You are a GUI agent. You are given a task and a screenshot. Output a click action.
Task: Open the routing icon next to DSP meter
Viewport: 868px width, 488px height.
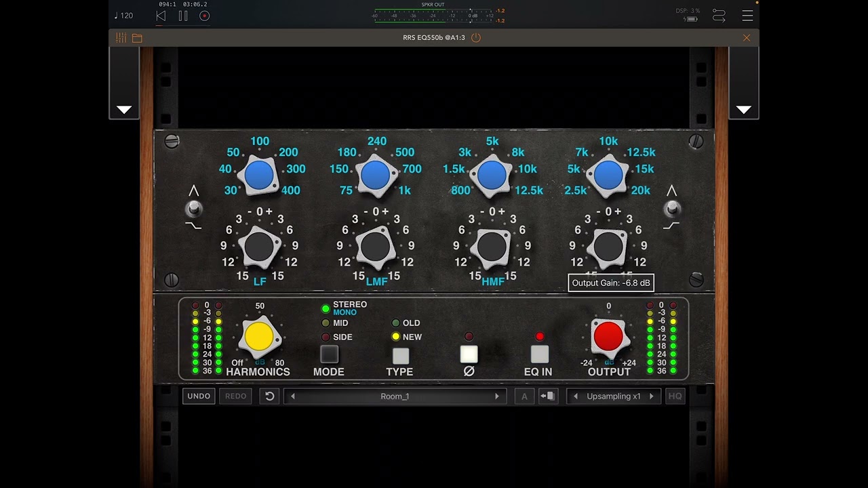click(719, 16)
